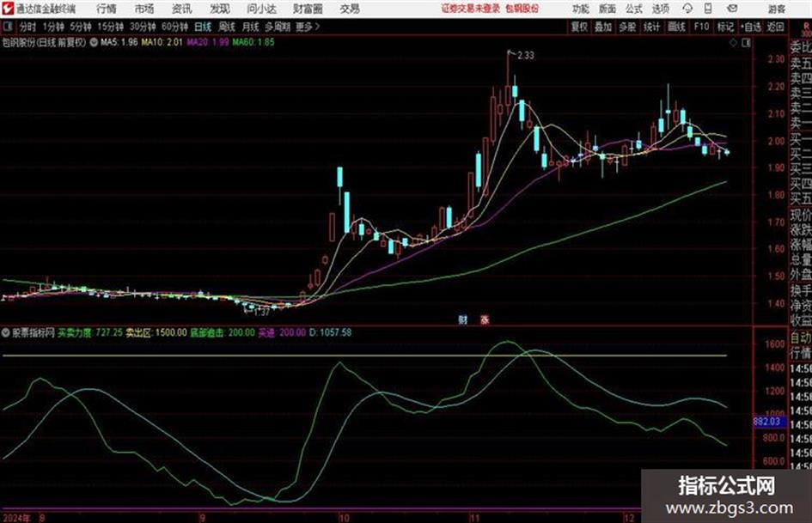Open the message envelope icon

click(x=732, y=9)
